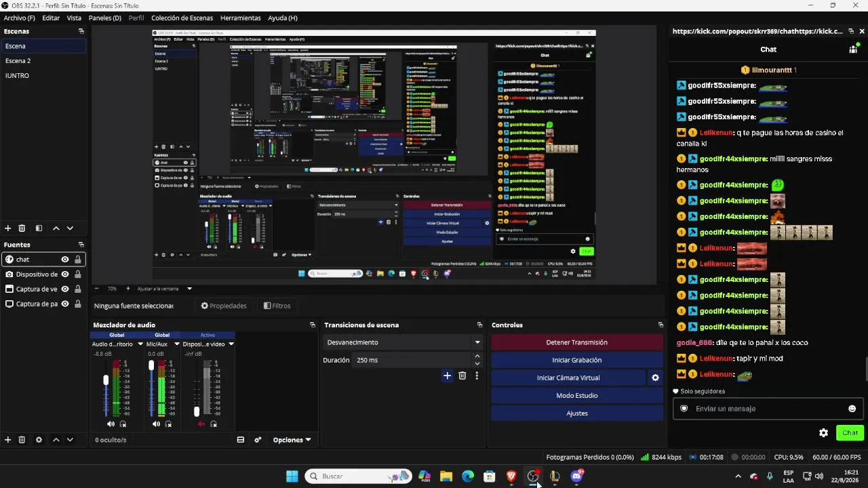This screenshot has width=868, height=488.
Task: Open virtual camera settings gear
Action: (655, 378)
